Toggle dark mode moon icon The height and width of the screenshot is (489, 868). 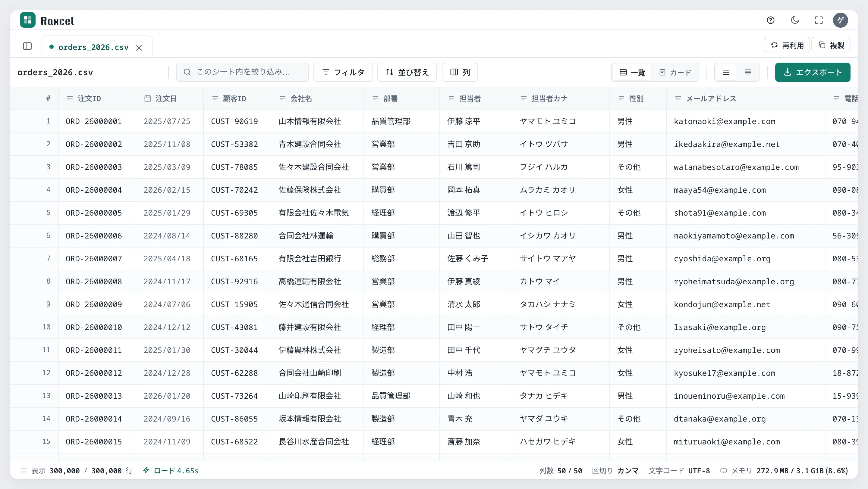795,20
